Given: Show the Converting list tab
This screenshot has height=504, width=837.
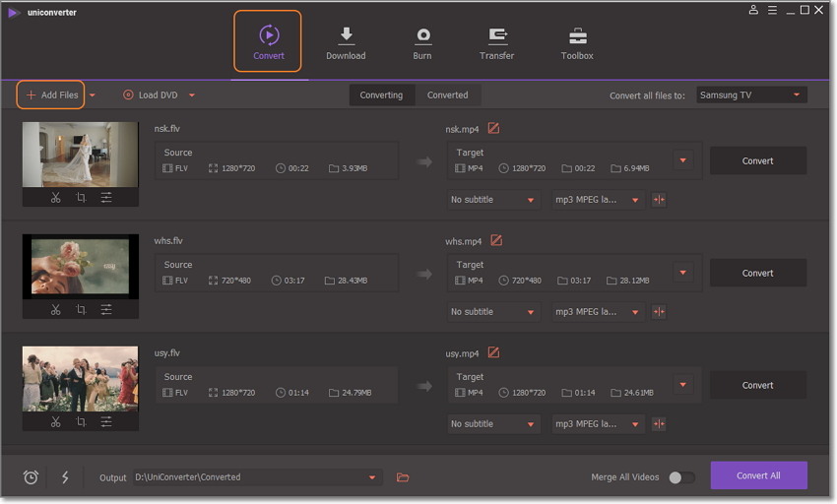Looking at the screenshot, I should [381, 95].
